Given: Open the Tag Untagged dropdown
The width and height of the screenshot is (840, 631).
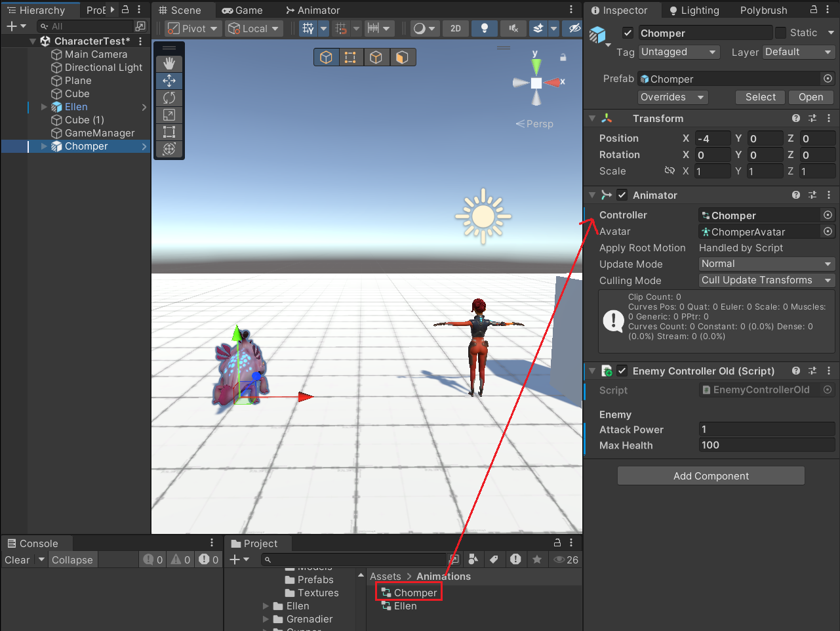Looking at the screenshot, I should pos(679,52).
